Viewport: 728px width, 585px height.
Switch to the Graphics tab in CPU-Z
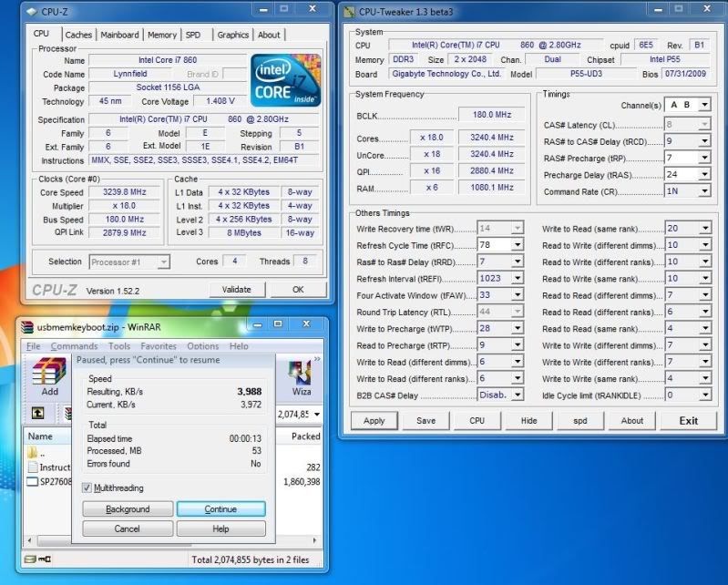[x=232, y=35]
